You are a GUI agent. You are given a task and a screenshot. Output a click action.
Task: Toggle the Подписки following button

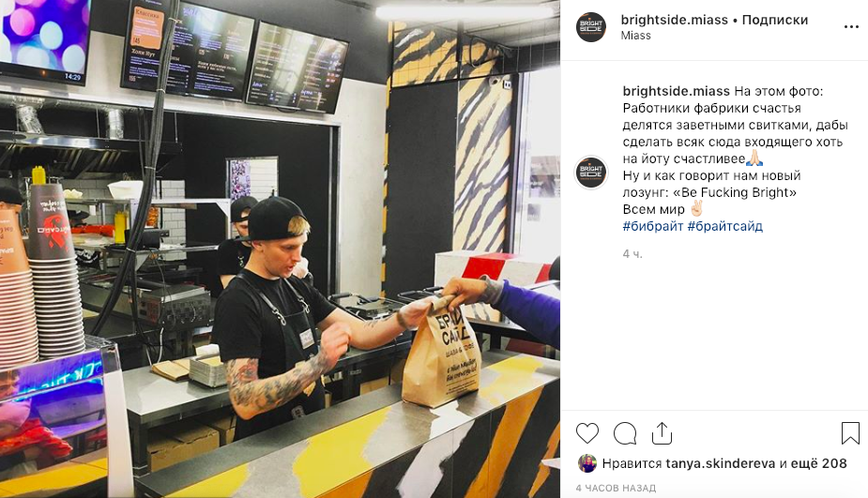[775, 20]
